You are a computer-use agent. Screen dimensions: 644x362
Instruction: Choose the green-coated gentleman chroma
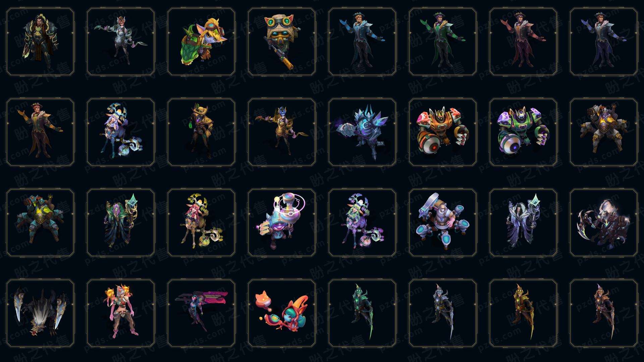(x=443, y=42)
